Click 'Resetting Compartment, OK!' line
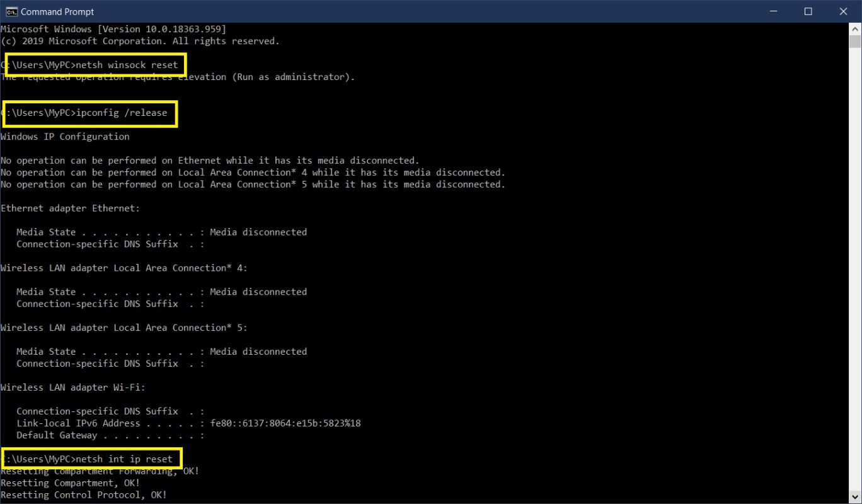862x504 pixels. pyautogui.click(x=70, y=483)
